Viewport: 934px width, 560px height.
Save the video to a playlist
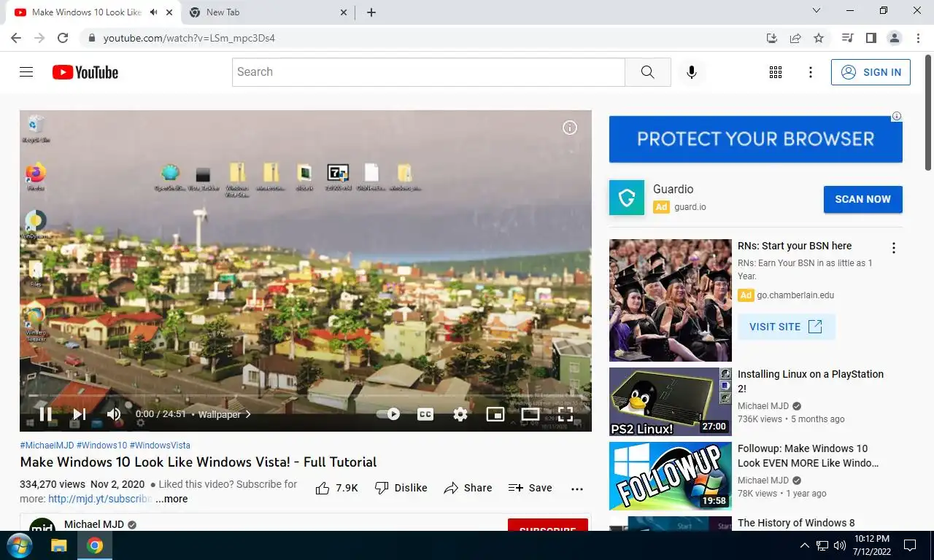[530, 488]
